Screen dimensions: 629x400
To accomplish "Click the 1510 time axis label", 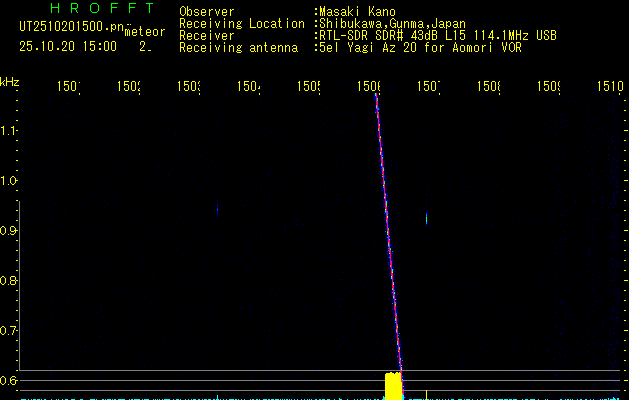I will 609,87.
